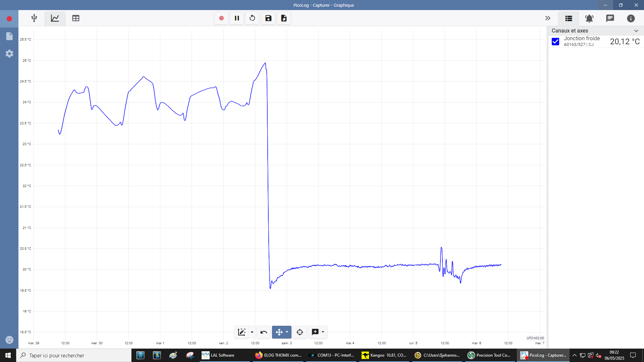Collapse the side panel double chevron
The width and height of the screenshot is (644, 362).
coord(548,18)
